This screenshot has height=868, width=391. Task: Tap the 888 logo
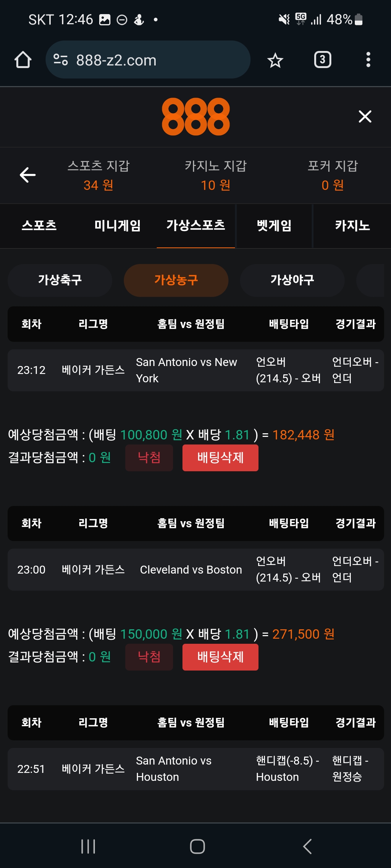195,116
